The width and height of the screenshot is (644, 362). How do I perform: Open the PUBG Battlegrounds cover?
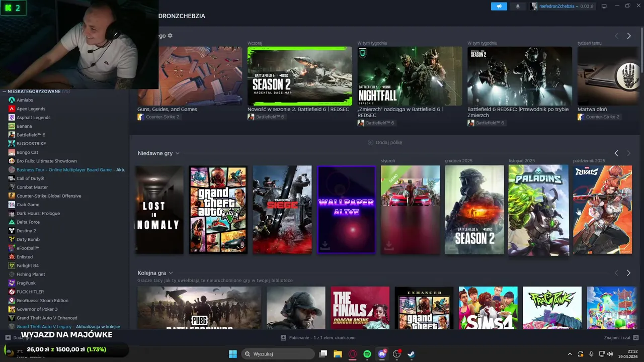[199, 308]
